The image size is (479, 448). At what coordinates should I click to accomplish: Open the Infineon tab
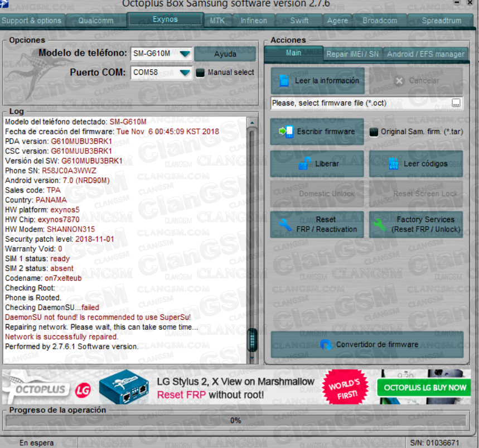point(254,21)
